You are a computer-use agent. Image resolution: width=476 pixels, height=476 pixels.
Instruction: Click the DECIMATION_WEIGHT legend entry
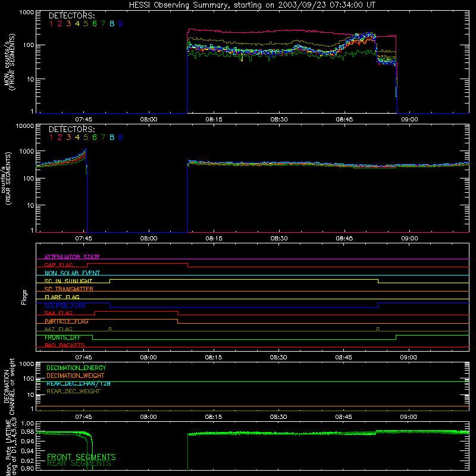[76, 376]
